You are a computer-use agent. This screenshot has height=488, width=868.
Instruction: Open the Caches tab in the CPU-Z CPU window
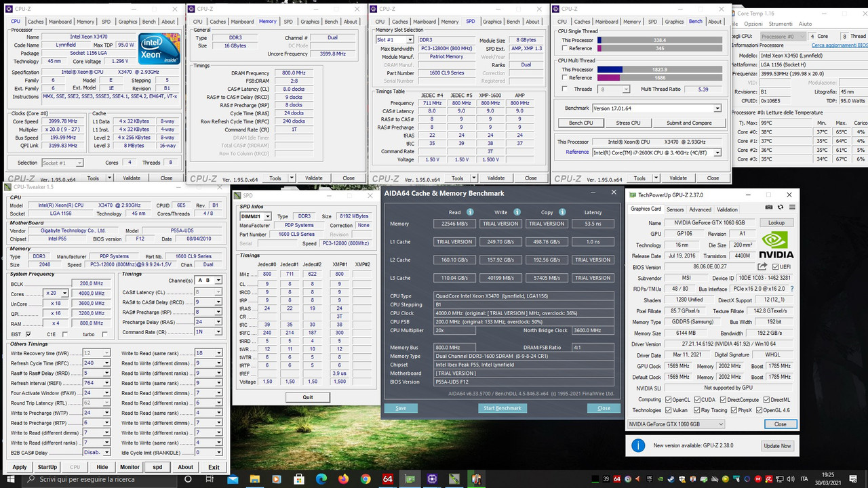coord(35,22)
